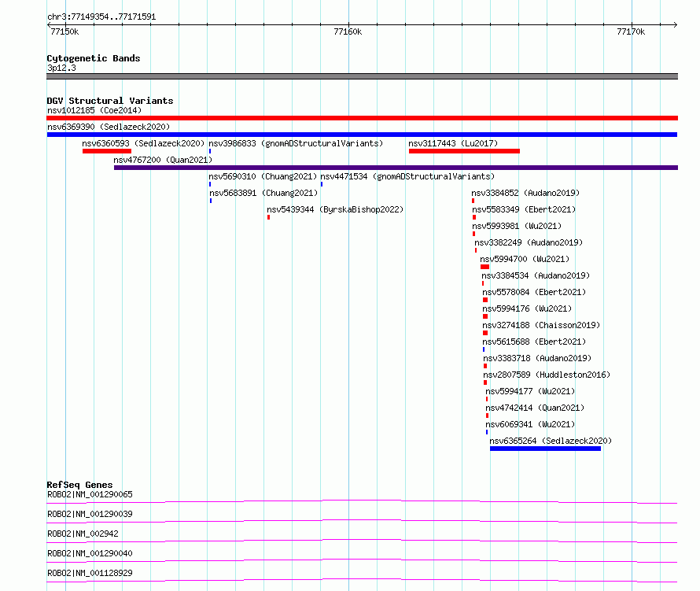Click the red marker under nsv5439344

pyautogui.click(x=268, y=217)
